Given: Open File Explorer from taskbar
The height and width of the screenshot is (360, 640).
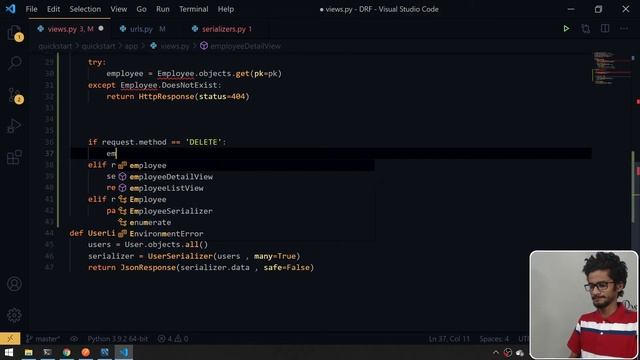Looking at the screenshot, I should [29, 352].
